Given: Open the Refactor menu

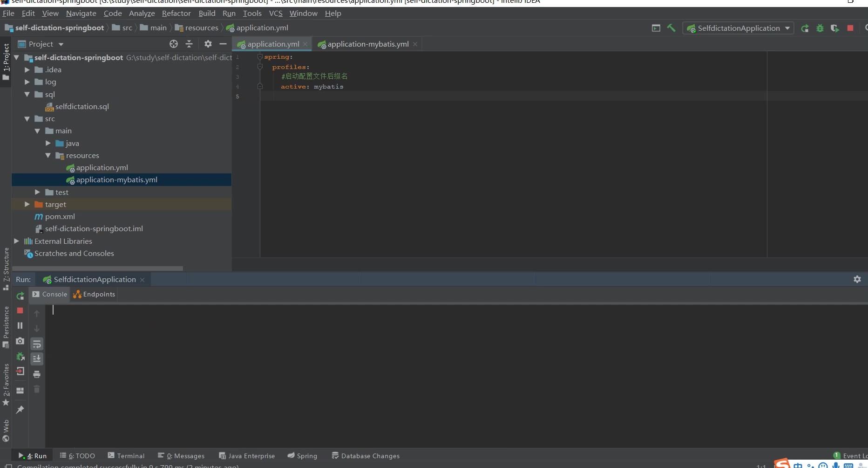Looking at the screenshot, I should [x=176, y=13].
